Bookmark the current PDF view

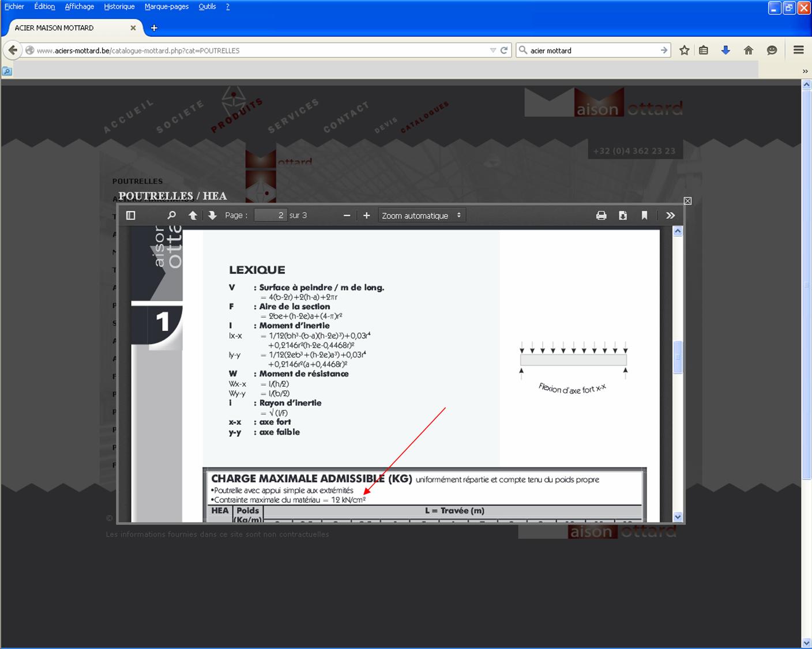pyautogui.click(x=644, y=216)
